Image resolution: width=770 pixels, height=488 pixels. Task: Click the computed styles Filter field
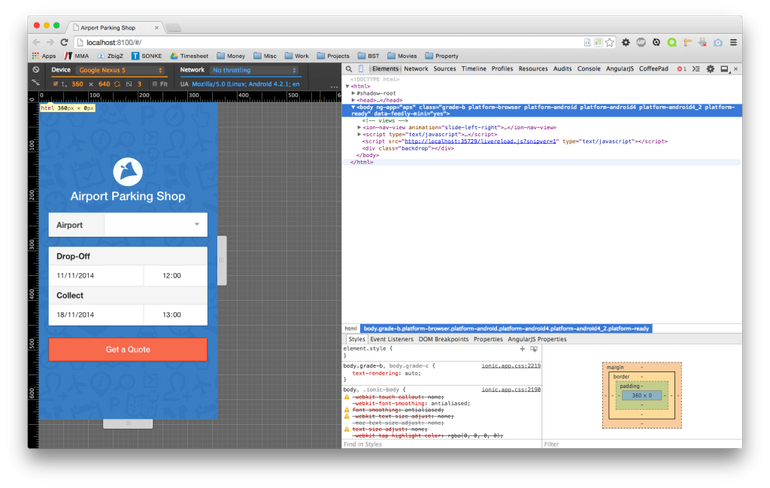(642, 444)
